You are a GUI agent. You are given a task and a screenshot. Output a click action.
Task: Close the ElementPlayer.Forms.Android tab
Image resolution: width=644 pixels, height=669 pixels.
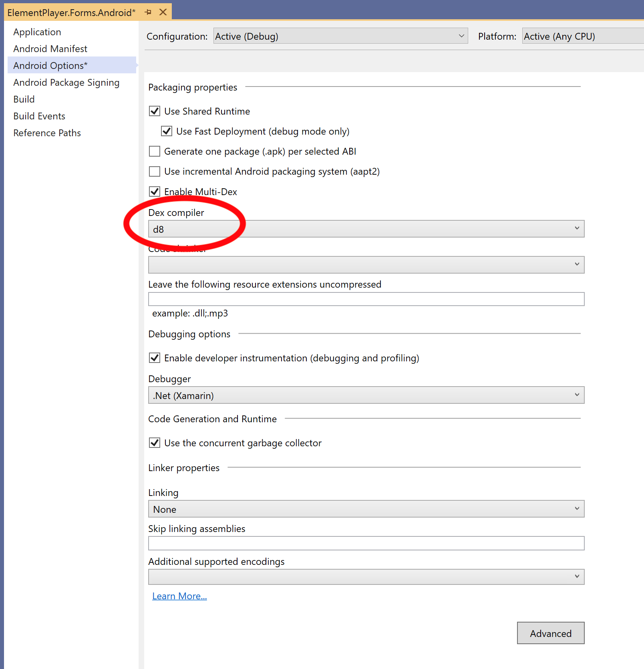pos(163,12)
